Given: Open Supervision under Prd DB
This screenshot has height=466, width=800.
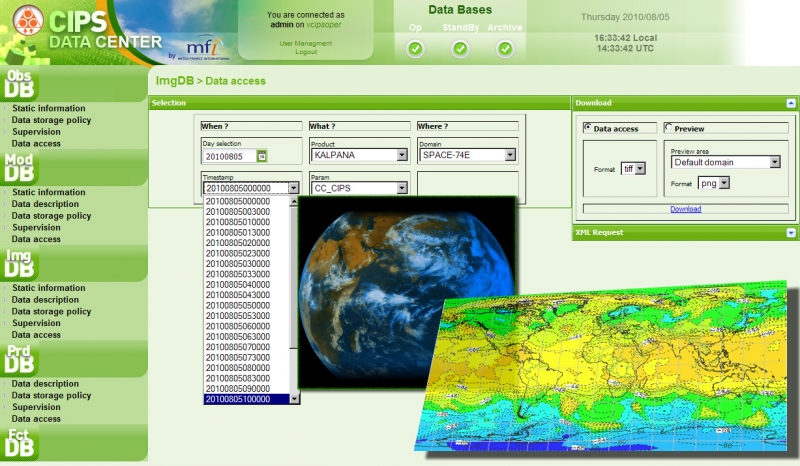Looking at the screenshot, I should tap(36, 407).
